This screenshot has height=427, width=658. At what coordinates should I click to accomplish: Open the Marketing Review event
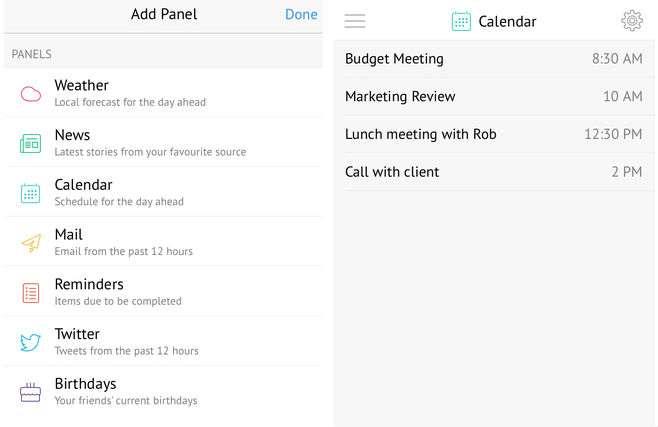click(494, 96)
